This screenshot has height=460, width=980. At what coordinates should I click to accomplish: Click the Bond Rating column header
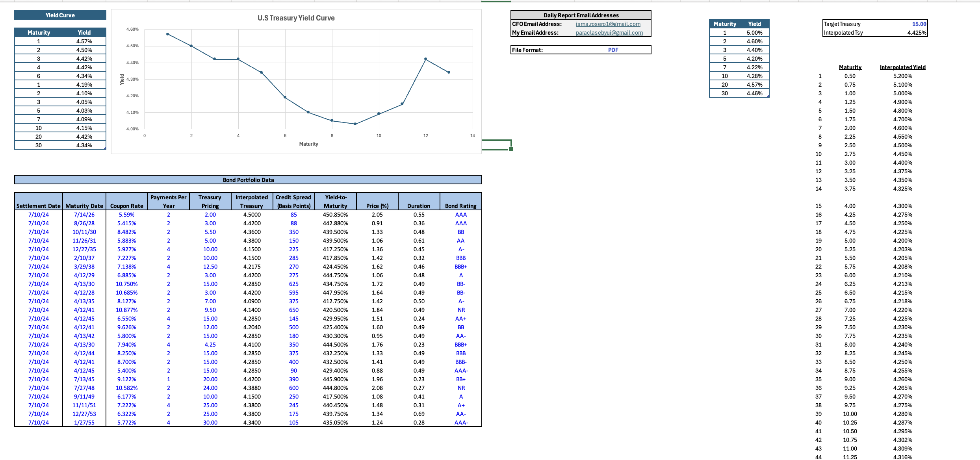[460, 206]
